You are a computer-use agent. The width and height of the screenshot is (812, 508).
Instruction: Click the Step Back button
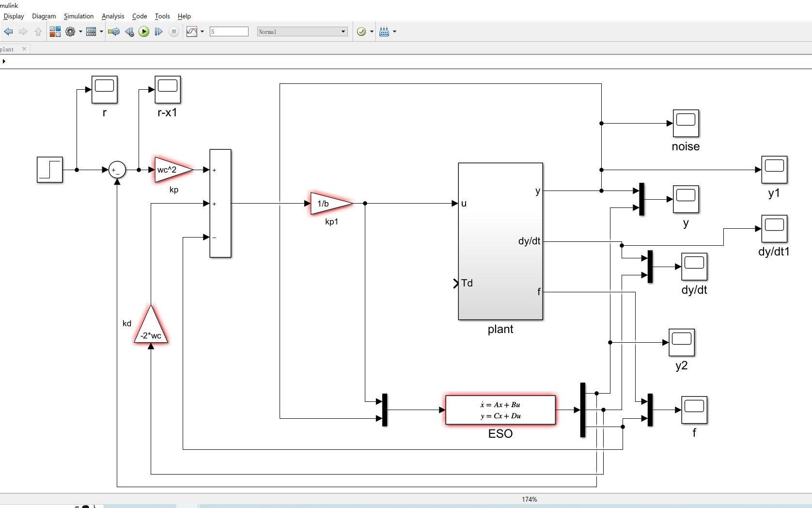(129, 32)
